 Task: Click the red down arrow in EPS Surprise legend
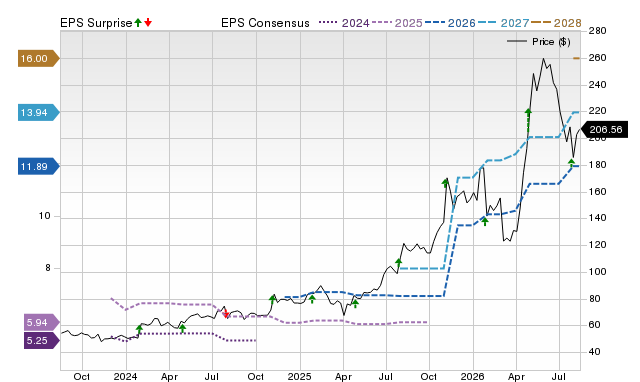coord(148,23)
